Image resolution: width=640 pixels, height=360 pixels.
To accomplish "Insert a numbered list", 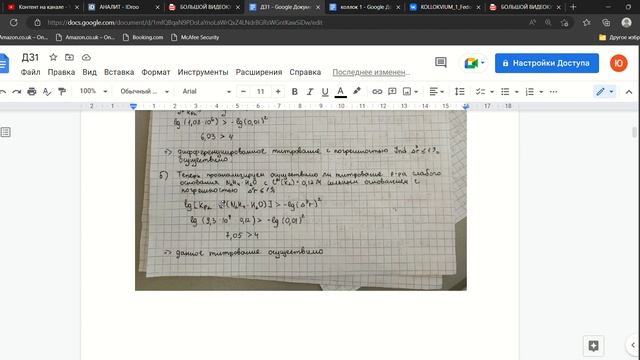I will (x=530, y=92).
